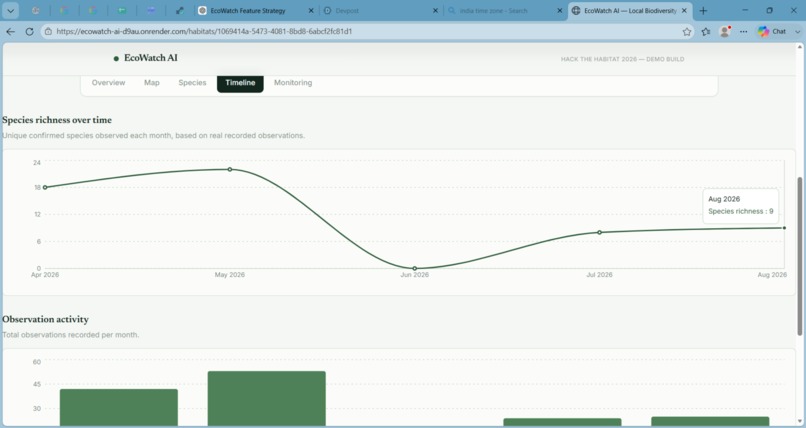Viewport: 806px width, 428px height.
Task: Close the india time zone Search tab
Action: point(560,10)
